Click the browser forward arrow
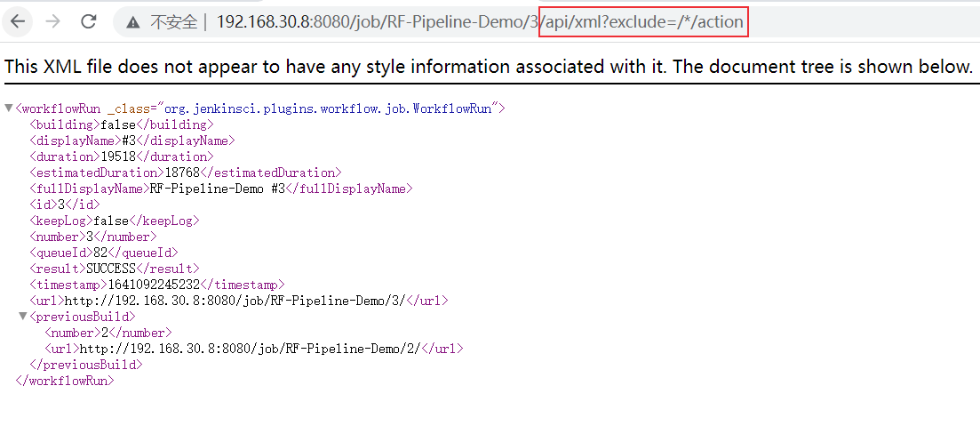980x426 pixels. pos(53,22)
